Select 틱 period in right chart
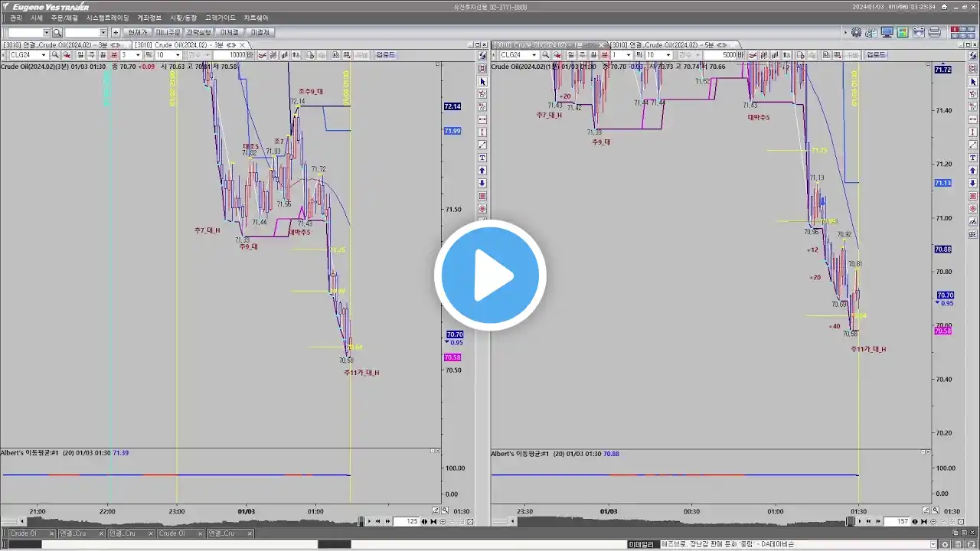This screenshot has height=551, width=980. click(639, 54)
